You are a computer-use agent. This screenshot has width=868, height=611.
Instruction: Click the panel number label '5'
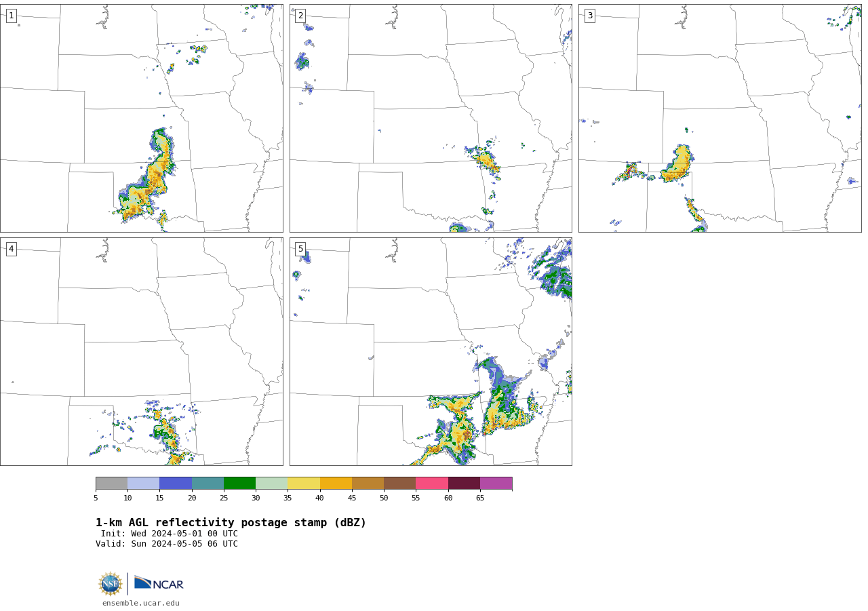click(300, 249)
